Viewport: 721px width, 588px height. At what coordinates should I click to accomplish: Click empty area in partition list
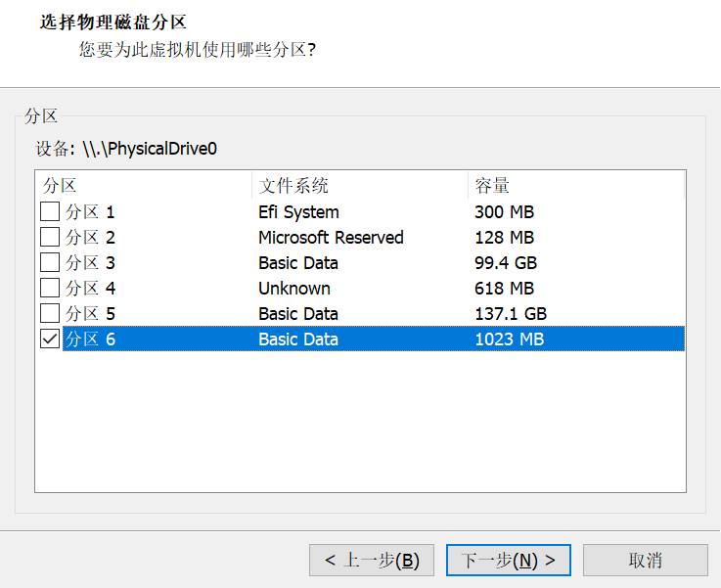coord(360,421)
